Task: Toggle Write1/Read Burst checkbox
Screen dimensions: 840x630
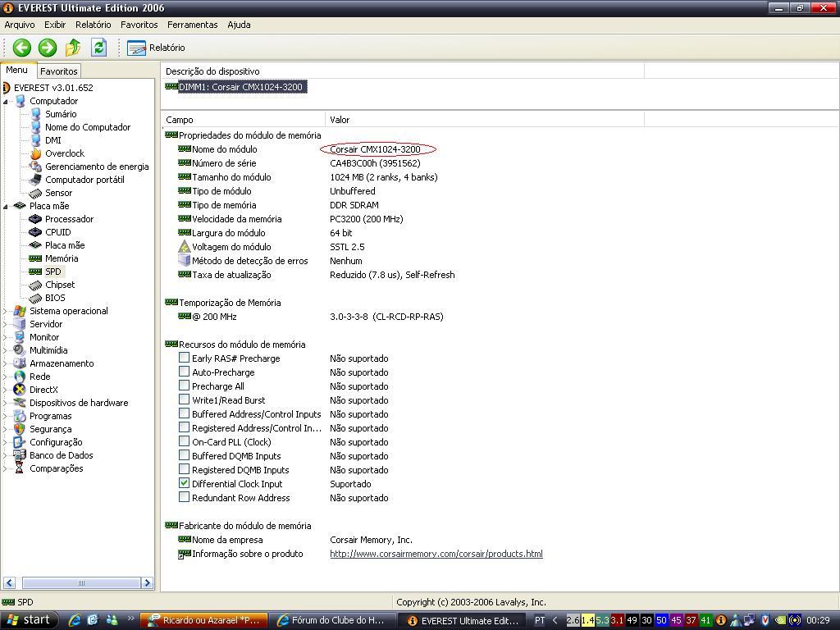Action: coord(184,399)
